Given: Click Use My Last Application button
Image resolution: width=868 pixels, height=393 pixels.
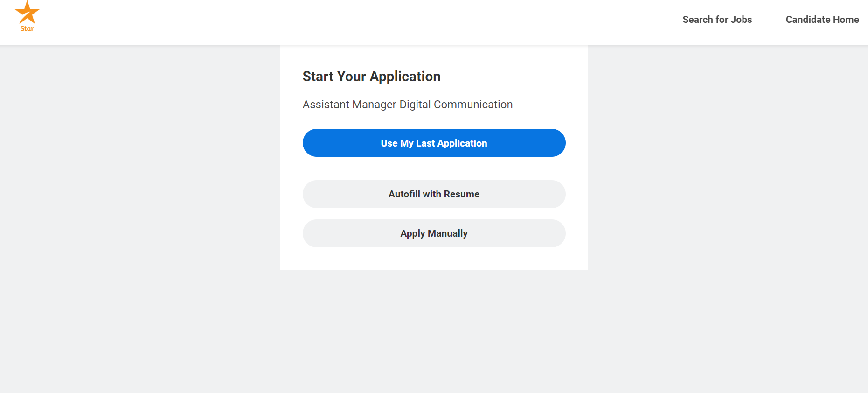Looking at the screenshot, I should pos(434,143).
